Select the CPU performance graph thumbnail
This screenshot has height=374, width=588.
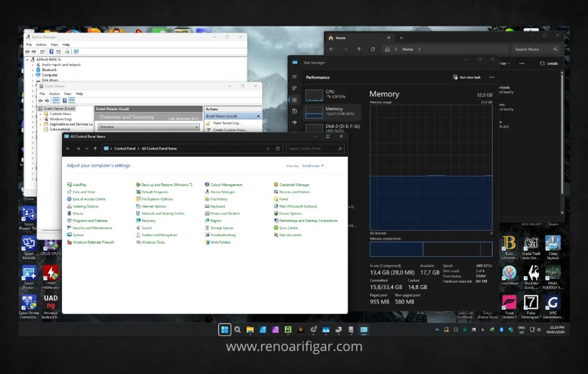coord(314,95)
